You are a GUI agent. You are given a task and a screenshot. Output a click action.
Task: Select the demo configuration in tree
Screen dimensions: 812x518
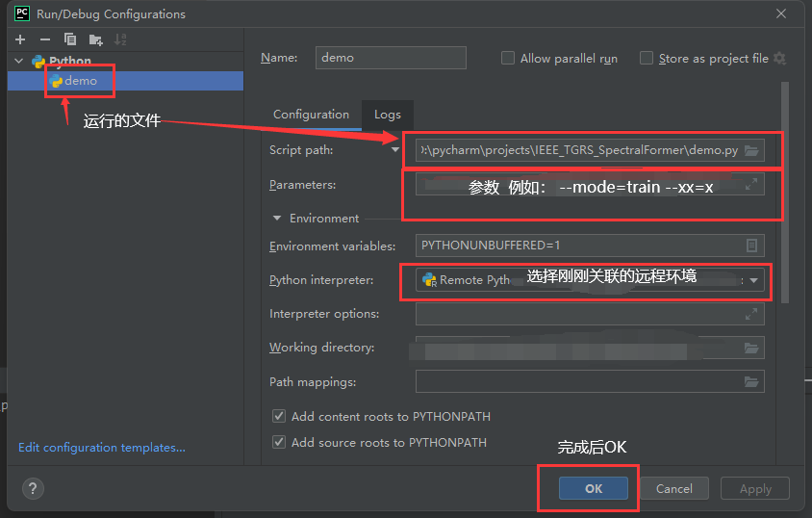(125, 81)
